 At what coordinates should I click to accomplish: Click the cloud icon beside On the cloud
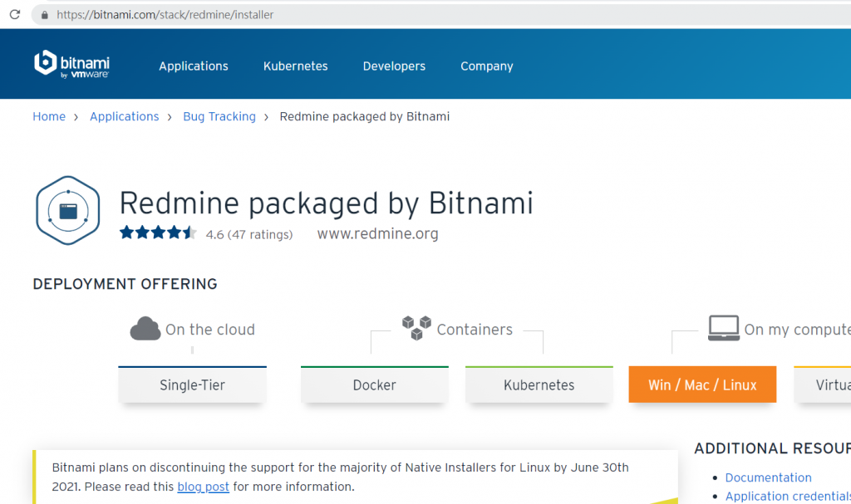tap(145, 329)
